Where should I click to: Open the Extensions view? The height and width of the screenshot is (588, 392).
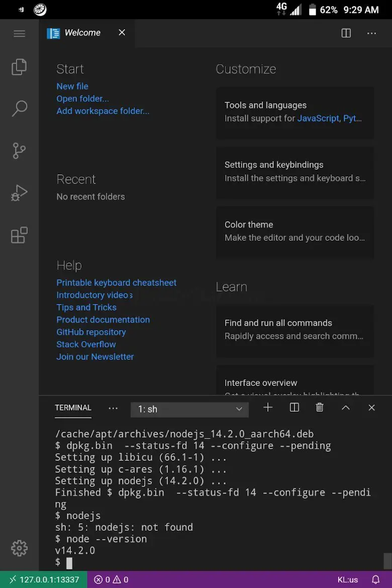coord(19,235)
